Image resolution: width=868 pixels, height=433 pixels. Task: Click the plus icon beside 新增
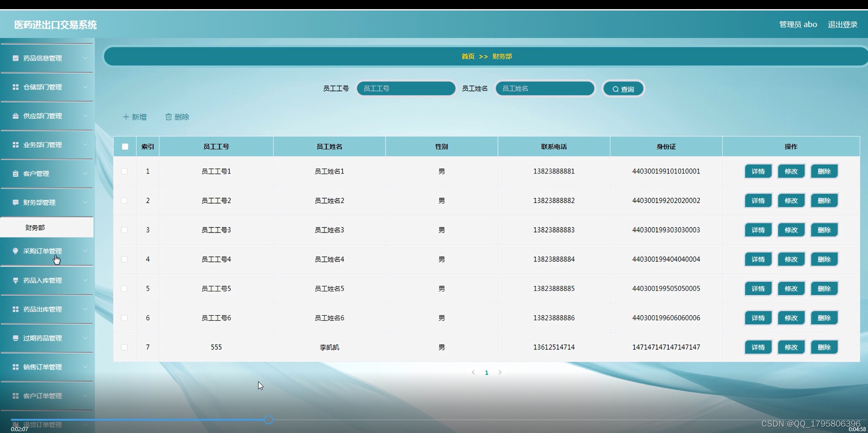click(126, 117)
